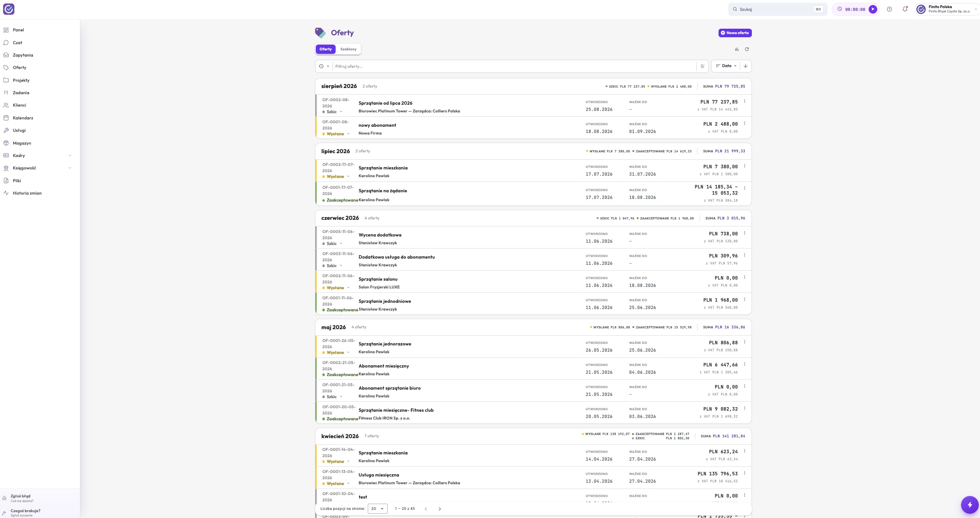980x518 pixels.
Task: Open menu for Sprzątanie od lipca 2026
Action: [745, 102]
